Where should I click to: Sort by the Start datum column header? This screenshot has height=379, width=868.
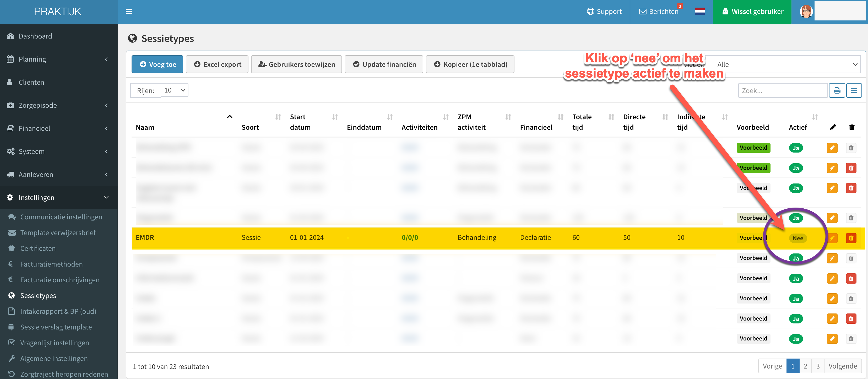pyautogui.click(x=314, y=122)
